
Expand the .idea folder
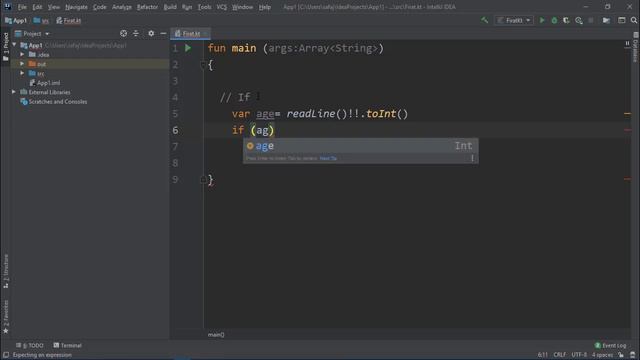click(22, 54)
